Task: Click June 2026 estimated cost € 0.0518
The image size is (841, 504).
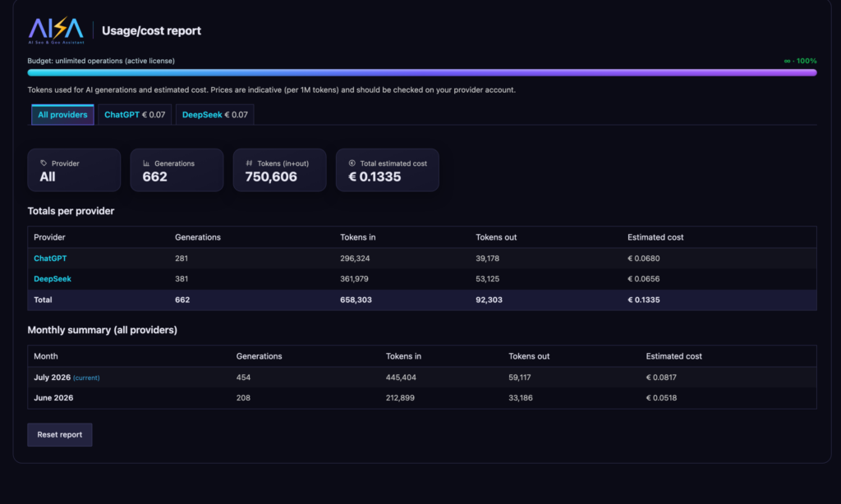Action: (661, 398)
